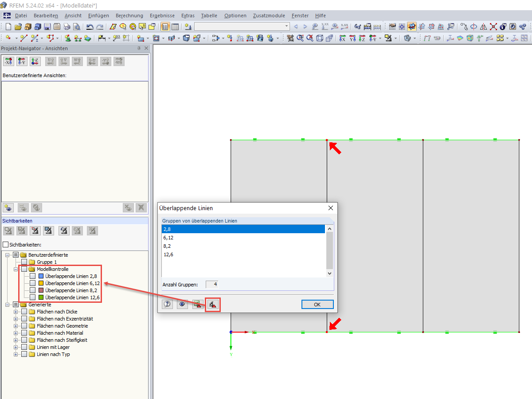The width and height of the screenshot is (532, 399).
Task: Select group 6,12 in the list
Action: (x=243, y=237)
